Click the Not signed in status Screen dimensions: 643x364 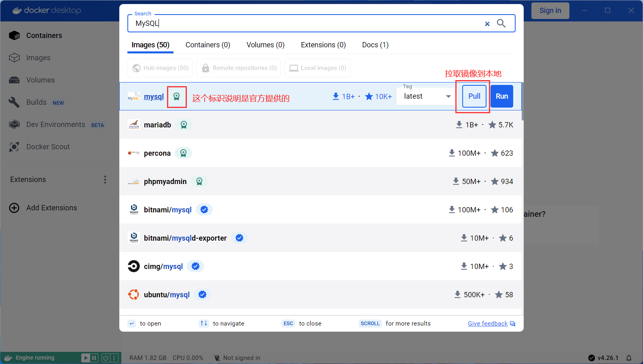click(x=237, y=358)
